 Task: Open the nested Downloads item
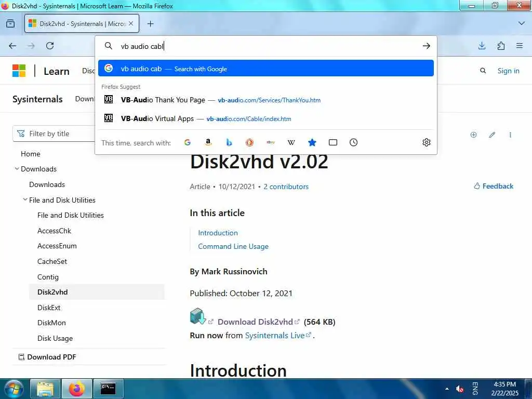(47, 184)
